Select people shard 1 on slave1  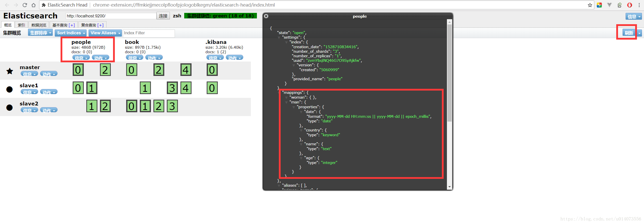(x=92, y=88)
